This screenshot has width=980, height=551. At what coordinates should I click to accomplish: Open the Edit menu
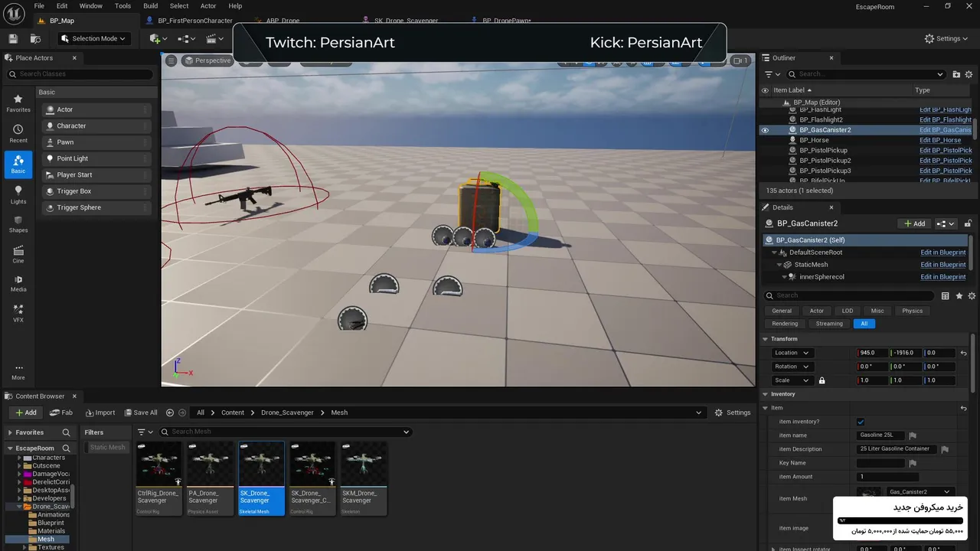coord(62,6)
